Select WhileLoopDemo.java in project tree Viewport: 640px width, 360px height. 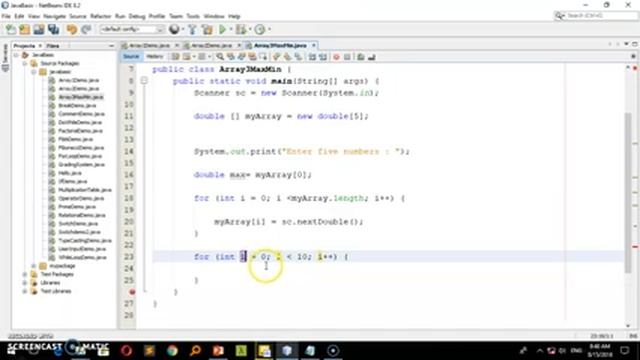(x=82, y=257)
